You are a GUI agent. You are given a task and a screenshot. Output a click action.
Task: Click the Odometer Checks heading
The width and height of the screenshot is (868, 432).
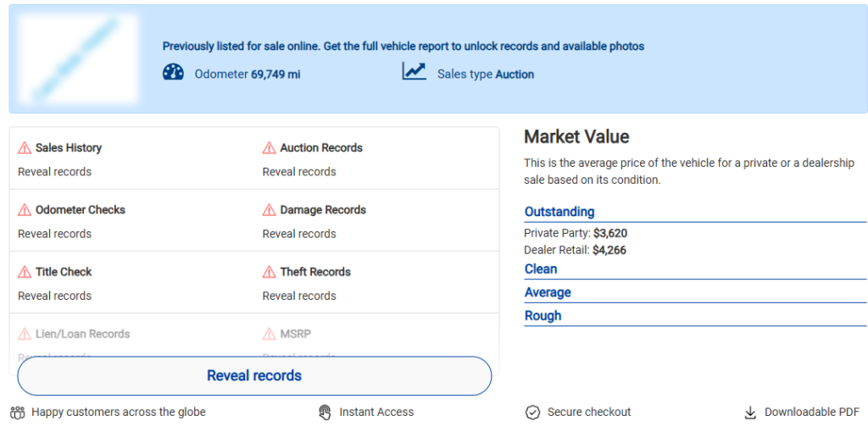coord(81,209)
